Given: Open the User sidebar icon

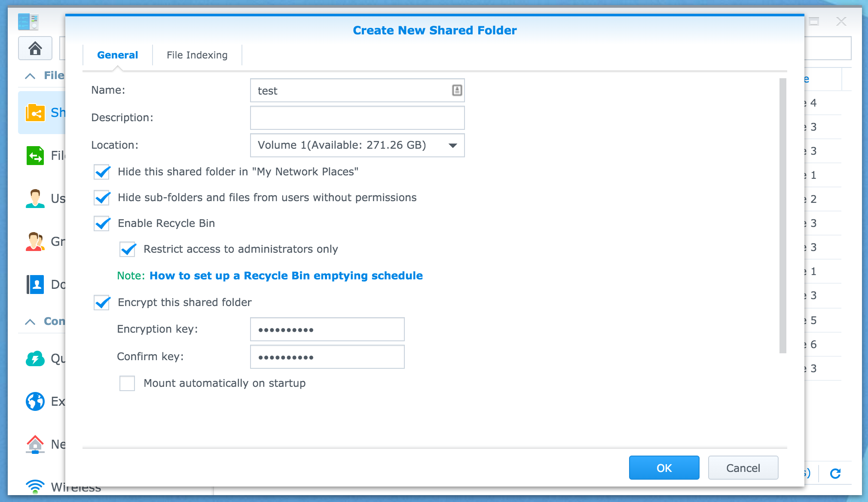Looking at the screenshot, I should tap(35, 199).
